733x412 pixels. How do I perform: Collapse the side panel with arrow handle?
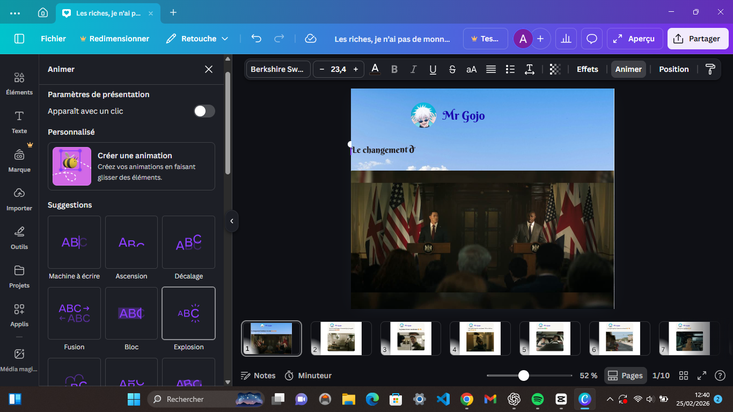click(x=232, y=221)
